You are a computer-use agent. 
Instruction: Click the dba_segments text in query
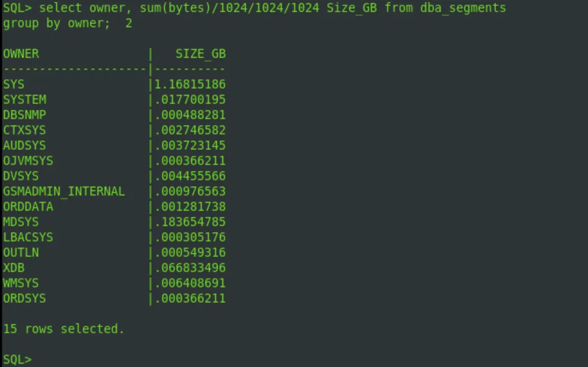463,8
